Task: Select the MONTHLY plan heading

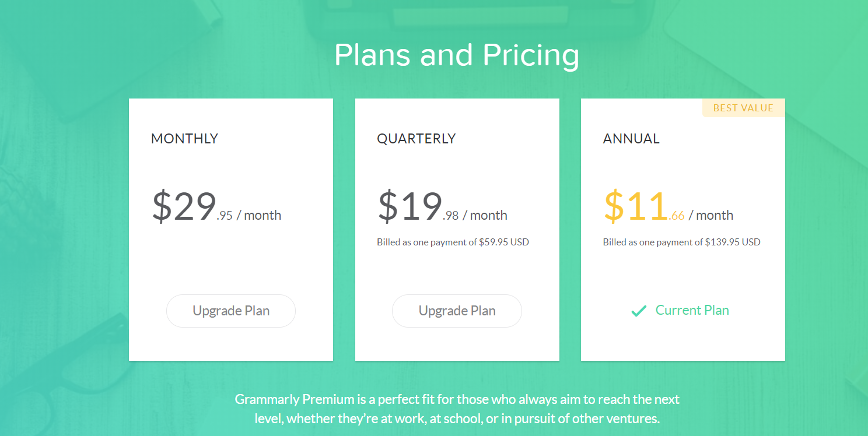Action: [x=184, y=139]
